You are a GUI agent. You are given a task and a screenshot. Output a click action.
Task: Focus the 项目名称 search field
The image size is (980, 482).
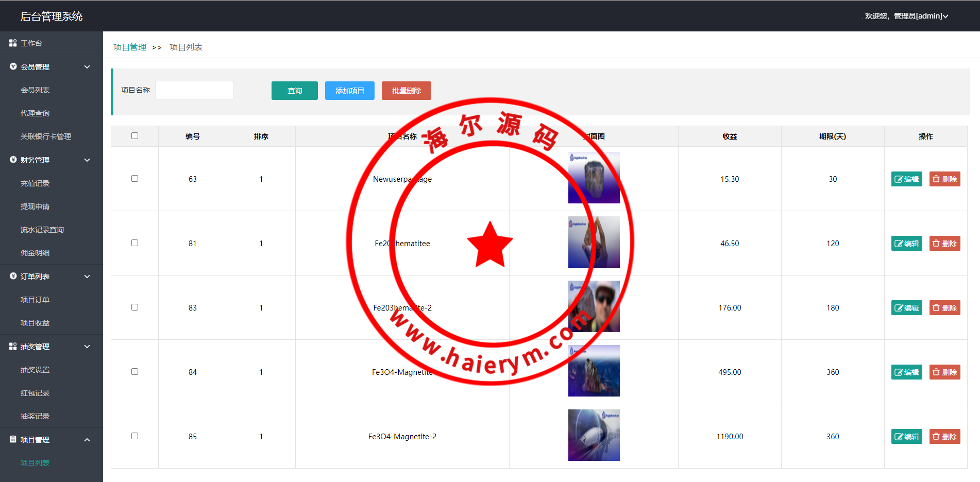pyautogui.click(x=194, y=90)
